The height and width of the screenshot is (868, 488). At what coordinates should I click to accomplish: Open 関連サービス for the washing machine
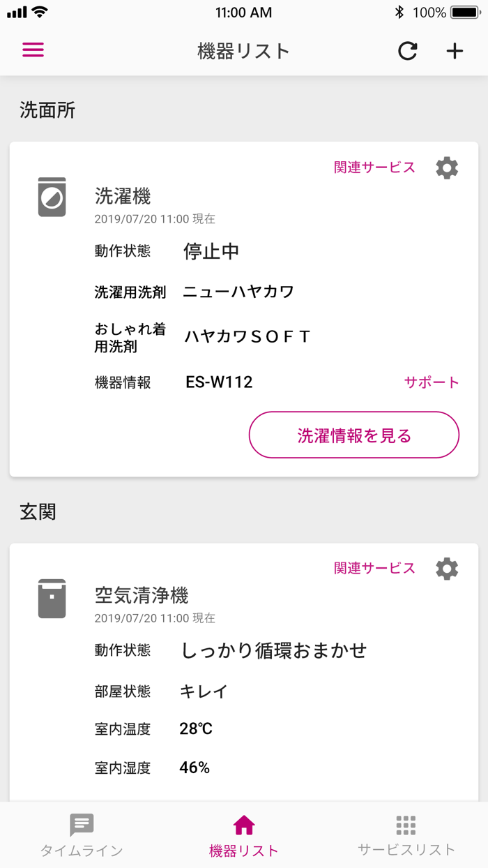[374, 167]
